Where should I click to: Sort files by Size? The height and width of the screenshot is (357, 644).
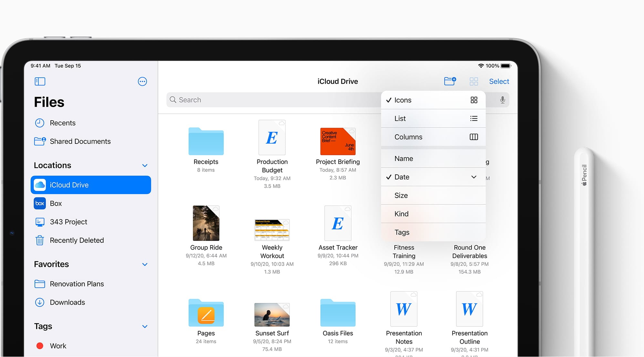(433, 195)
